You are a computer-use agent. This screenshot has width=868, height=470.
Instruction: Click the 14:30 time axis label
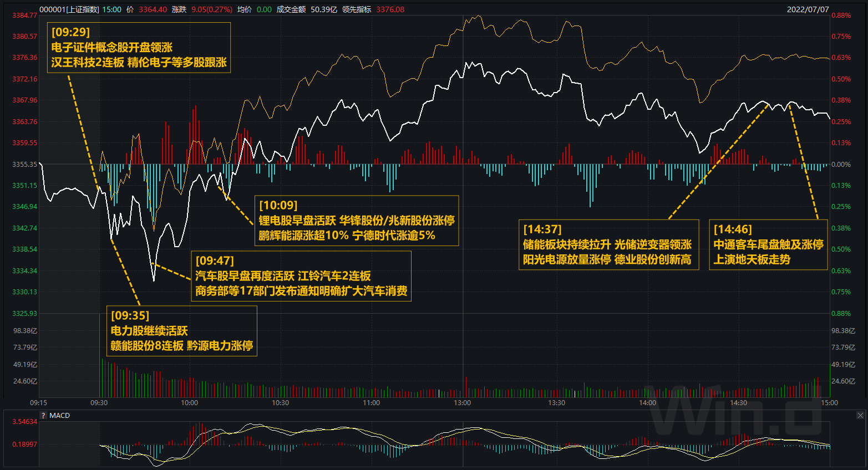[738, 403]
